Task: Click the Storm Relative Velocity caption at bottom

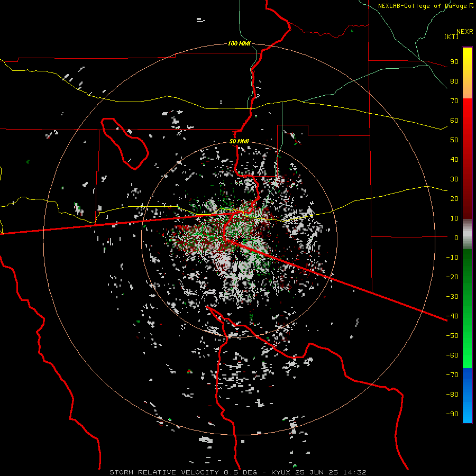Action: coord(237,472)
